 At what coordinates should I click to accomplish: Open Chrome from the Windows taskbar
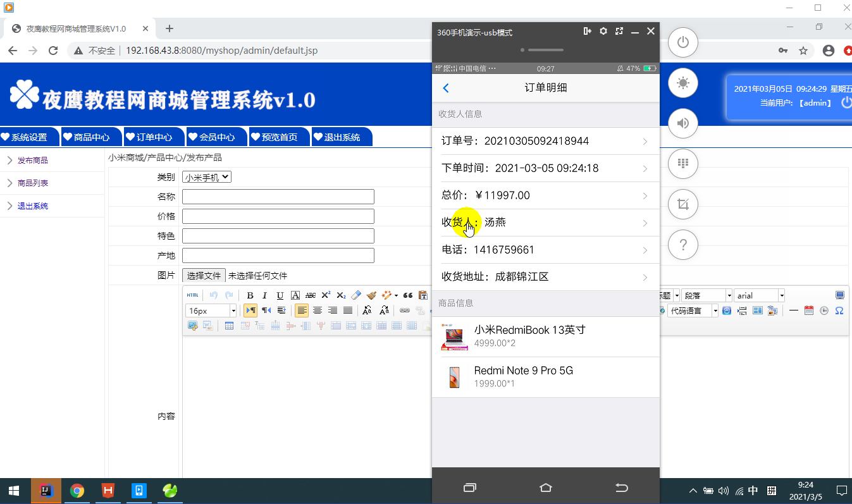tap(77, 491)
